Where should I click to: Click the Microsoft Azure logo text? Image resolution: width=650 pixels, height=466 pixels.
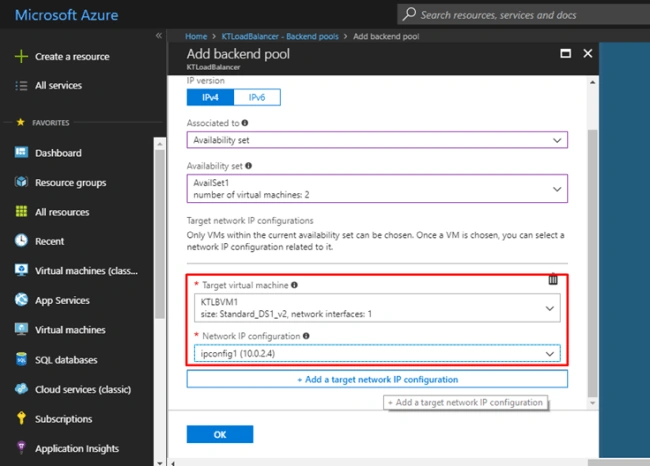(66, 15)
